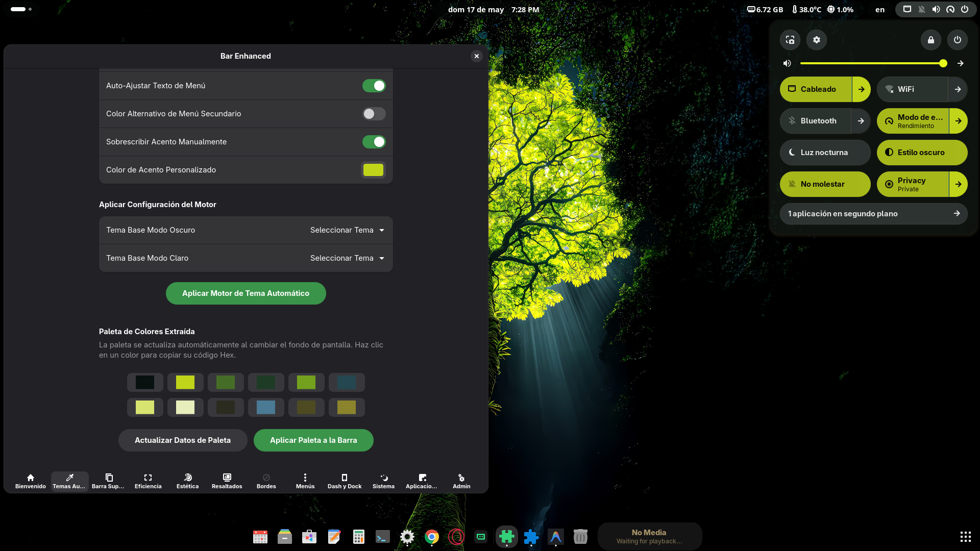
Task: Expand audio output arrow beside volume slider
Action: point(960,63)
